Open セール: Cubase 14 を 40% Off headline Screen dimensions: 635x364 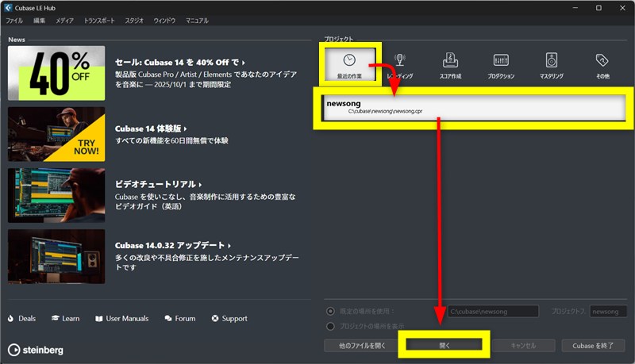(180, 63)
